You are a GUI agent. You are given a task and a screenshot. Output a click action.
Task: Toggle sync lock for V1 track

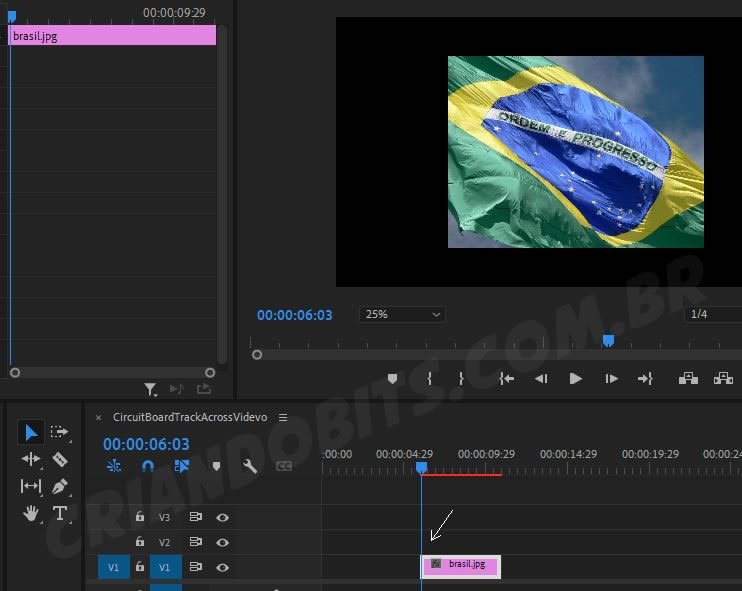tap(195, 566)
